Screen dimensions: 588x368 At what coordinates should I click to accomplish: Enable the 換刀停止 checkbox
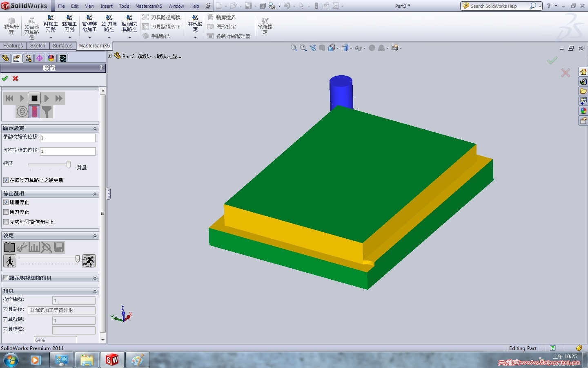6,212
